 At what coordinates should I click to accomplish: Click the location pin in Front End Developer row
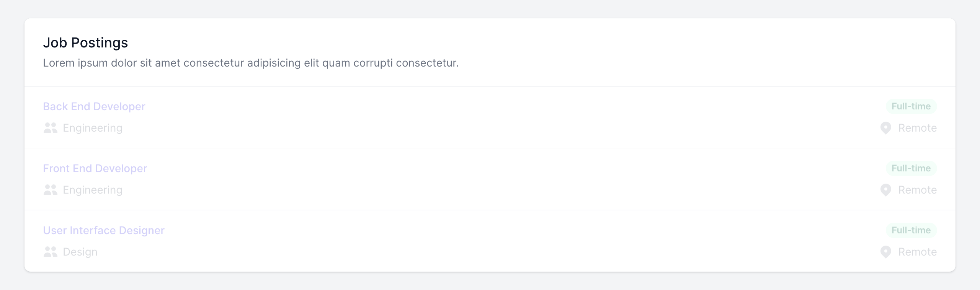click(x=885, y=190)
